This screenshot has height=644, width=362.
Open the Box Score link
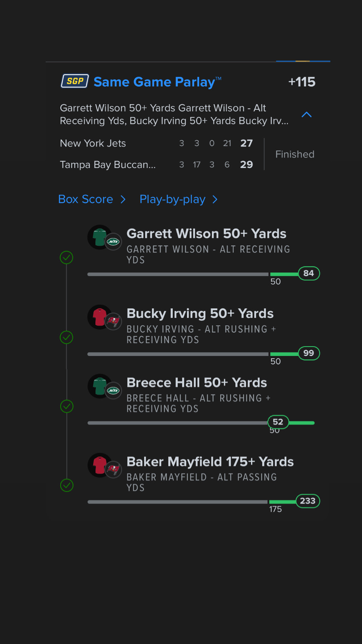pos(86,199)
